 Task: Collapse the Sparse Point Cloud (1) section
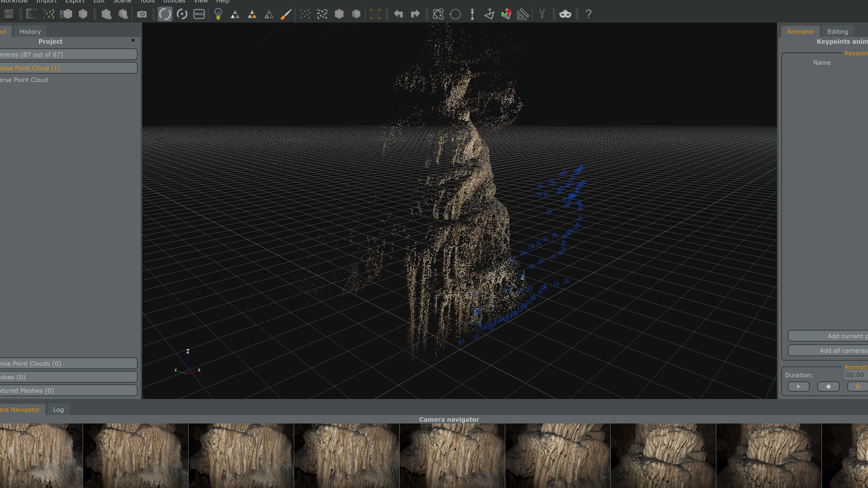(x=68, y=68)
